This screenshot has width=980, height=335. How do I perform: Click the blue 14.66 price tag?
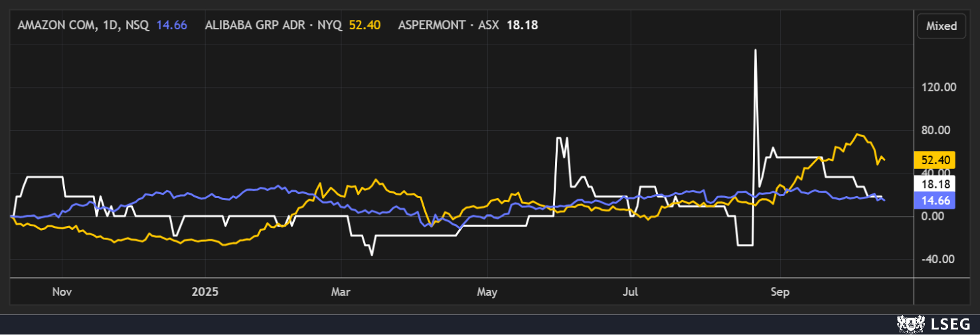click(934, 199)
